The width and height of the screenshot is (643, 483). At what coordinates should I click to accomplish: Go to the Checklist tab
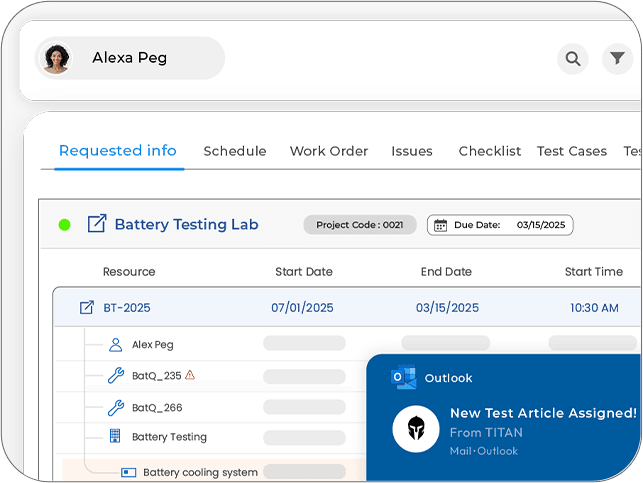490,151
